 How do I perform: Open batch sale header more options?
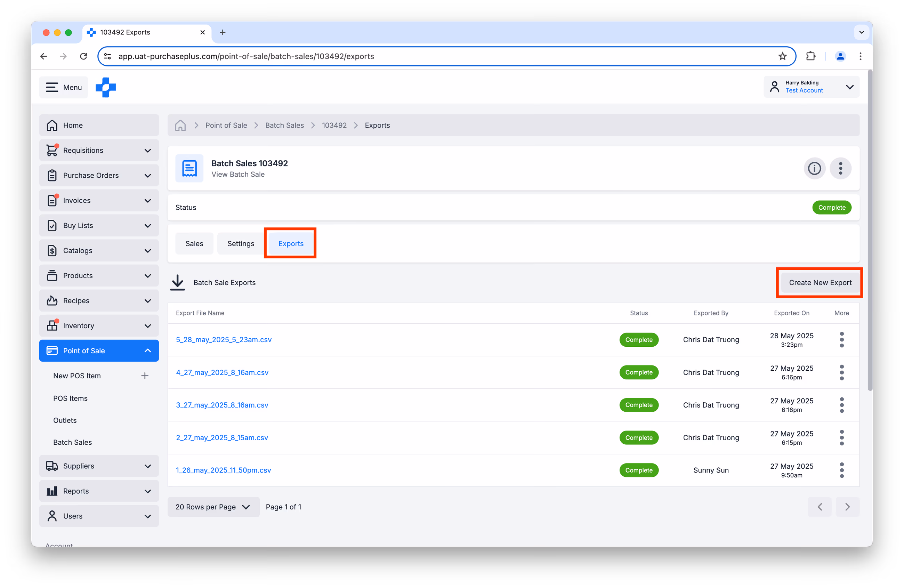(x=840, y=168)
